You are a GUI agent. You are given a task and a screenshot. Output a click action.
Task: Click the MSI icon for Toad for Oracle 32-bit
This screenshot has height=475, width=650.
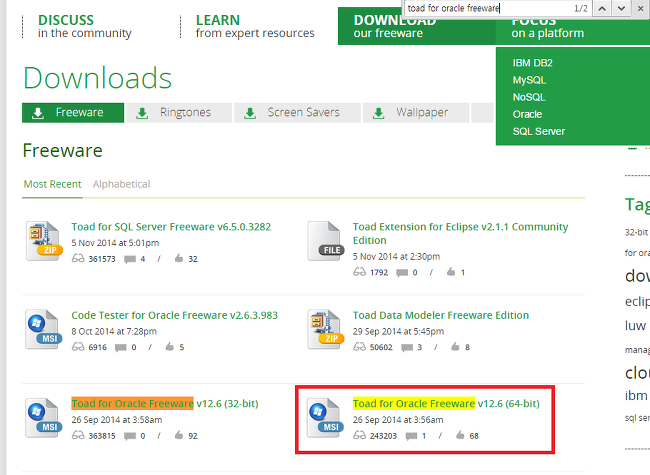click(44, 418)
